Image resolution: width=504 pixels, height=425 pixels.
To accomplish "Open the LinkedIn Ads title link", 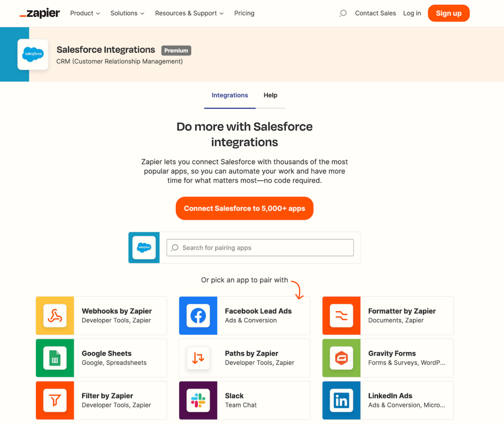I will click(390, 396).
